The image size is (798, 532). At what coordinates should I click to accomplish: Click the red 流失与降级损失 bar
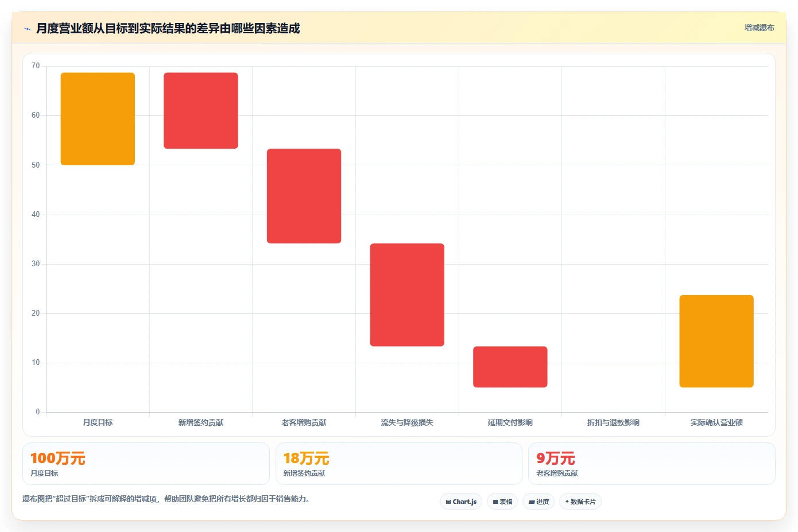[407, 295]
